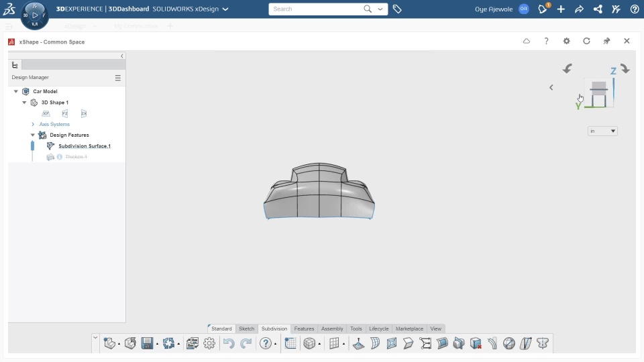644x362 pixels.
Task: Open notifications bell icon
Action: tap(543, 9)
